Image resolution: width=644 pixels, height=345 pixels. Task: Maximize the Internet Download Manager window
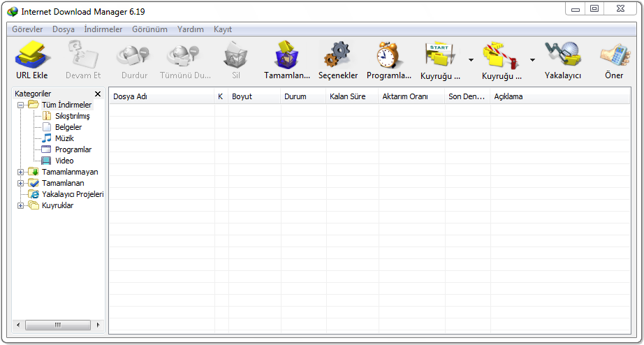pyautogui.click(x=594, y=8)
